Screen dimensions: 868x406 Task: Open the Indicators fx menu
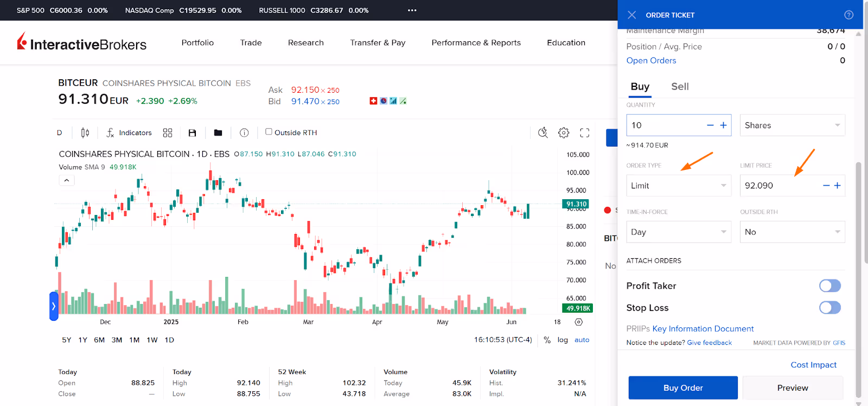coord(129,132)
